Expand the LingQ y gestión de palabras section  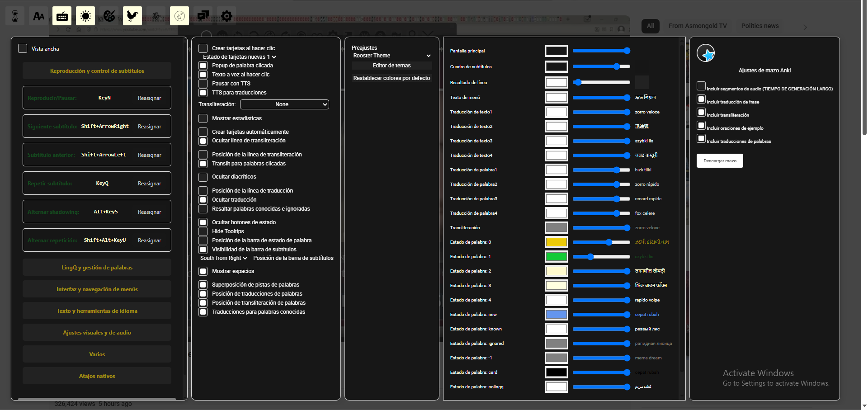point(97,268)
